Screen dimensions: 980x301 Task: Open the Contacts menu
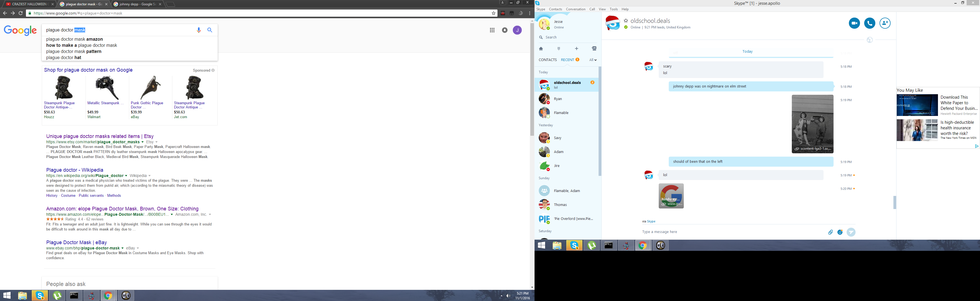pos(555,9)
